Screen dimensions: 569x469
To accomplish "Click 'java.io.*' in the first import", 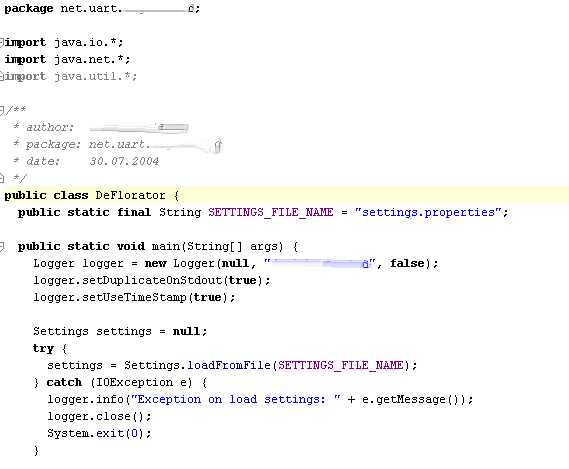I will (x=85, y=42).
